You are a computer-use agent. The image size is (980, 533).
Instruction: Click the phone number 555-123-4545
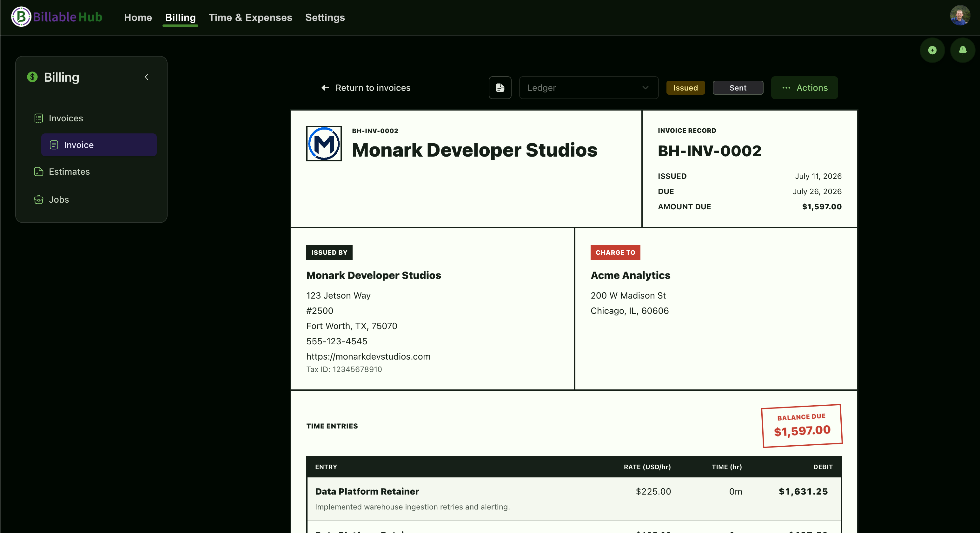pos(337,341)
